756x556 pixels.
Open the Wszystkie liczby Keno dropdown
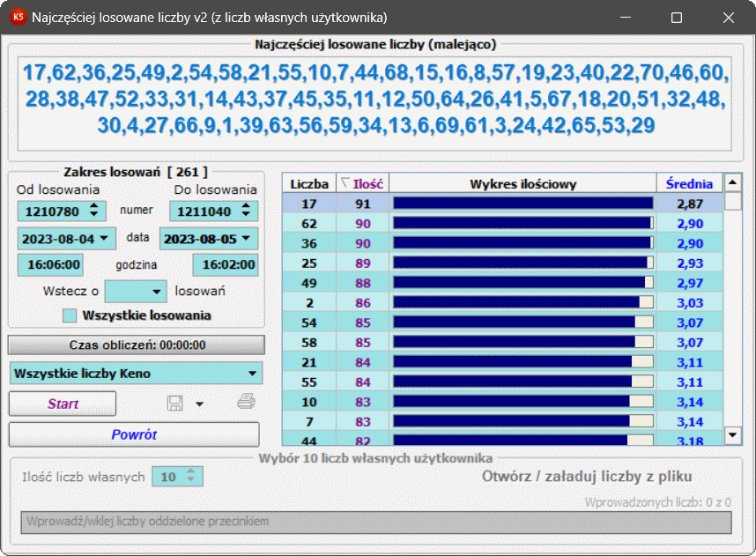pyautogui.click(x=136, y=374)
